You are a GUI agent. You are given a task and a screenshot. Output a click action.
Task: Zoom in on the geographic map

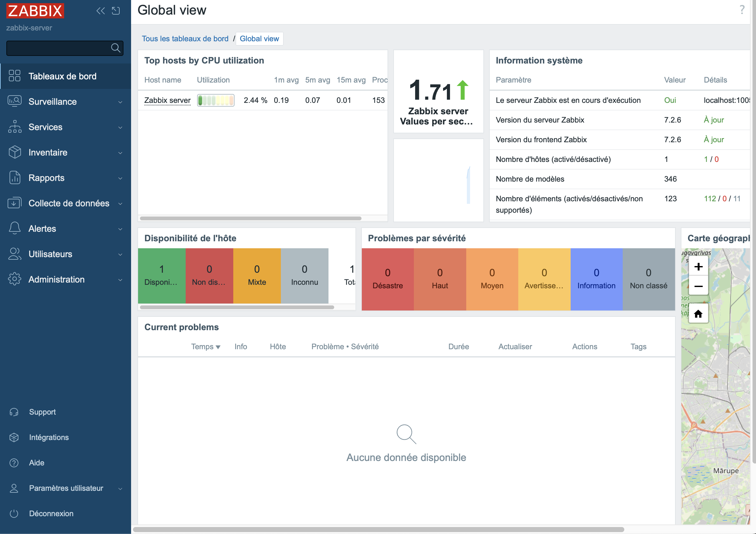[x=698, y=266]
